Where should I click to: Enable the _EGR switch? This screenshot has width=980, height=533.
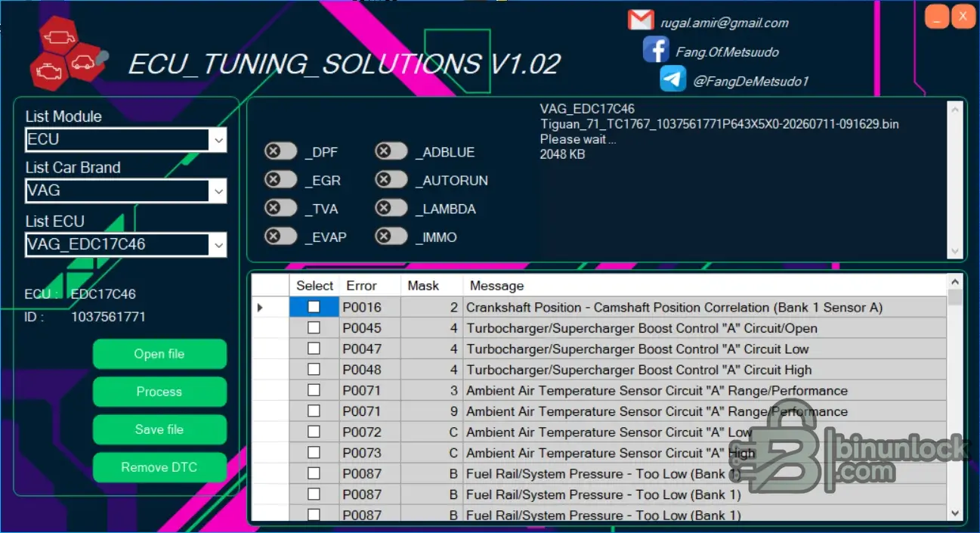(281, 180)
